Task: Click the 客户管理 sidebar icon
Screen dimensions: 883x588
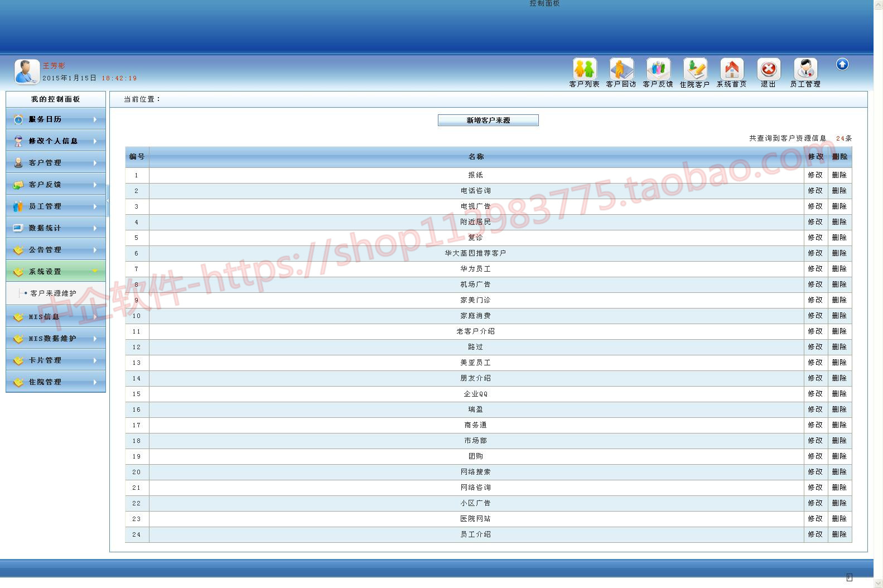Action: tap(18, 162)
